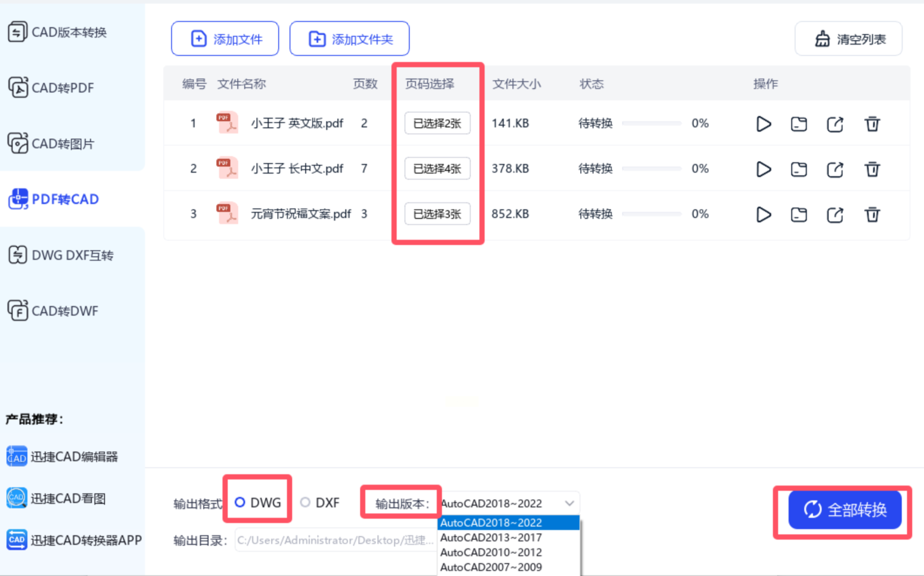Open 迅捷CAD编辑器 product icon

tap(17, 456)
